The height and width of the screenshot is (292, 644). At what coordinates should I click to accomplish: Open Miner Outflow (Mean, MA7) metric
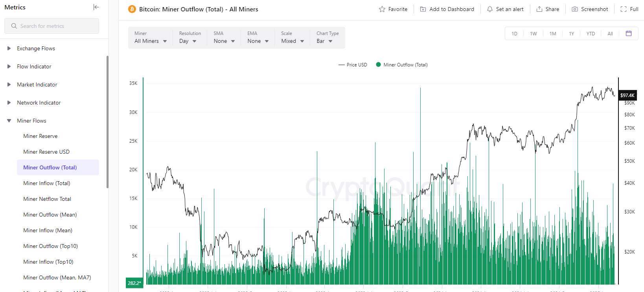[57, 277]
